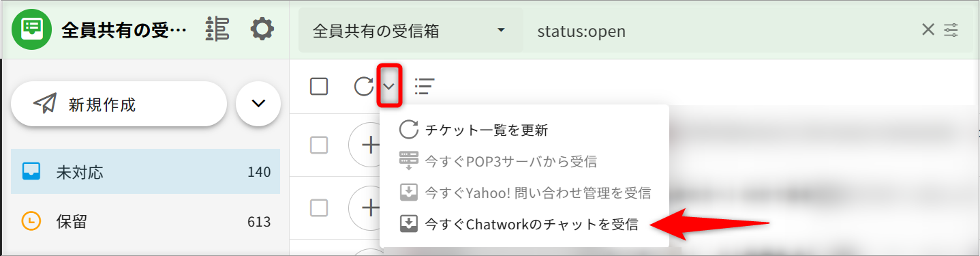Expand the round chevron button beside 新規作成

pyautogui.click(x=258, y=104)
